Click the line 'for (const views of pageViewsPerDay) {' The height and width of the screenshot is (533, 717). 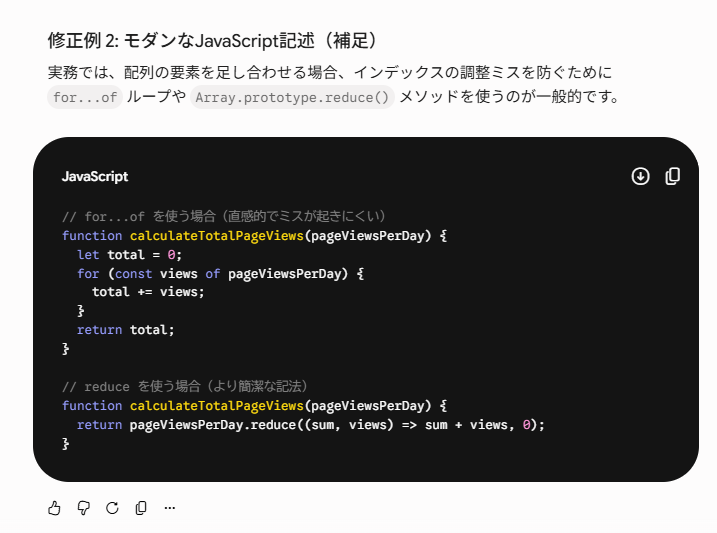click(x=220, y=274)
